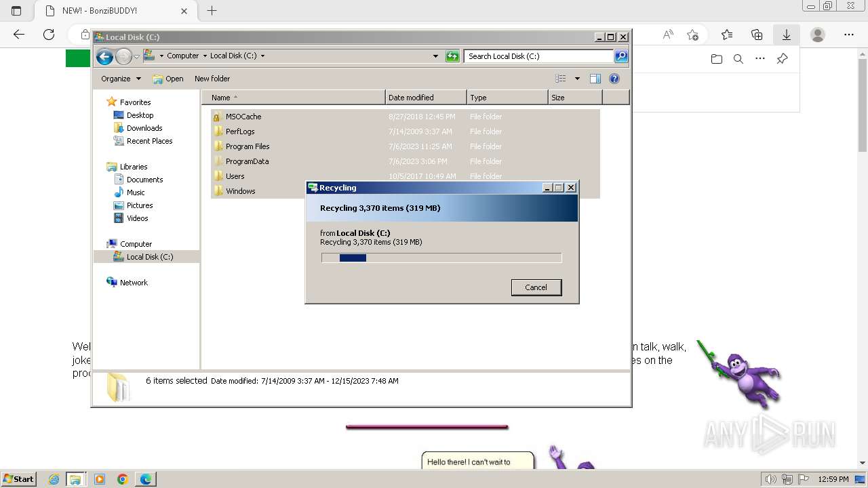Go back in the Edge browser
This screenshot has height=488, width=868.
click(19, 35)
